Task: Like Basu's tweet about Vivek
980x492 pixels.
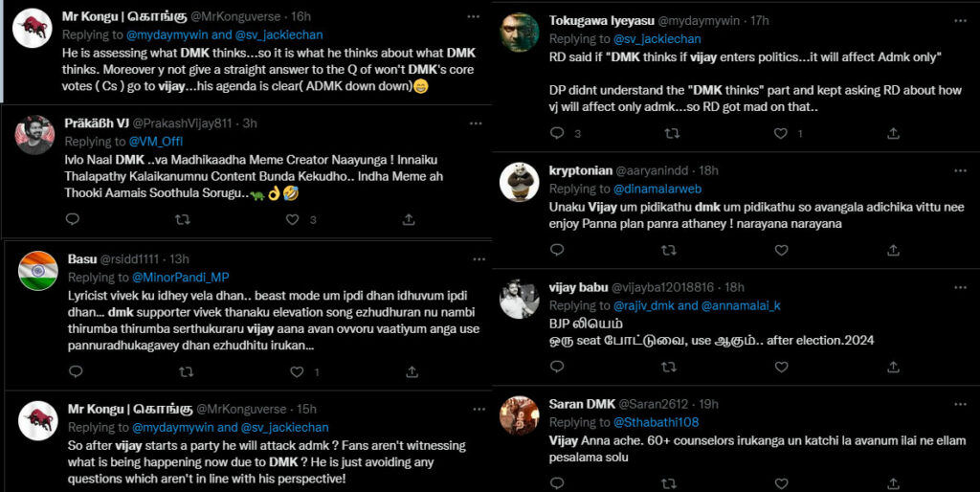Action: coord(293,370)
